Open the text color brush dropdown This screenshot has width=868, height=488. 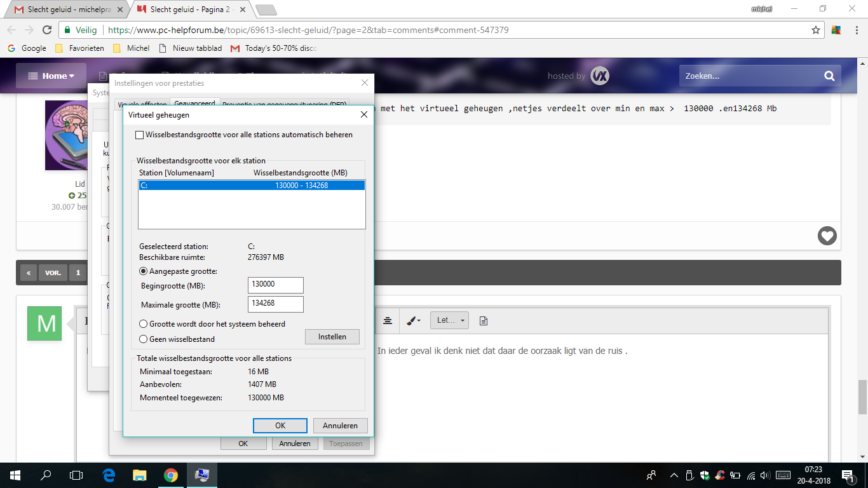414,320
